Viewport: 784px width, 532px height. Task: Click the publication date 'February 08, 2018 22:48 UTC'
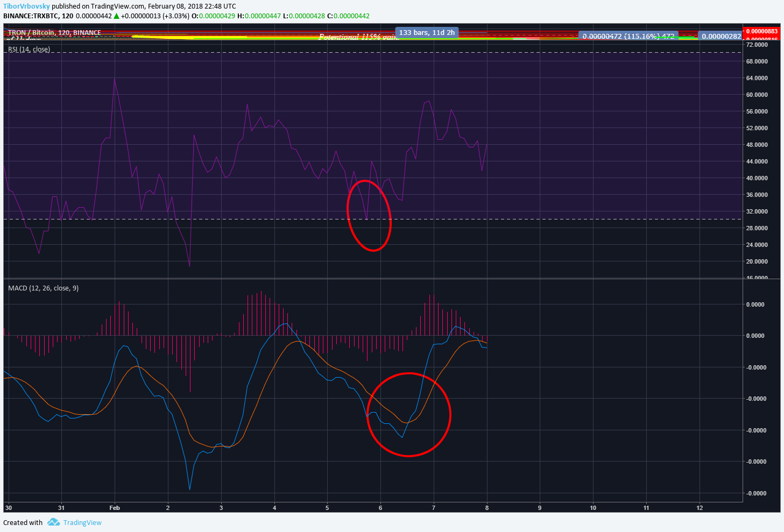point(192,6)
